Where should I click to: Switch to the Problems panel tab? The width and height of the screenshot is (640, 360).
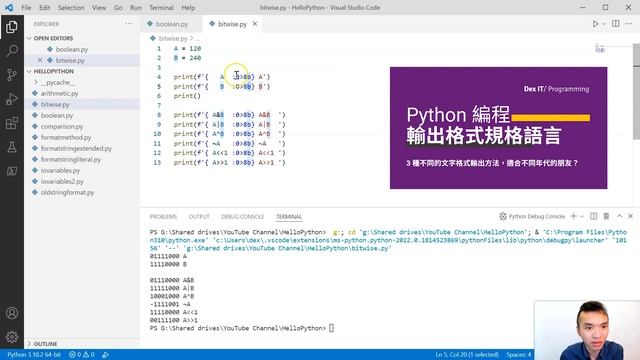163,216
